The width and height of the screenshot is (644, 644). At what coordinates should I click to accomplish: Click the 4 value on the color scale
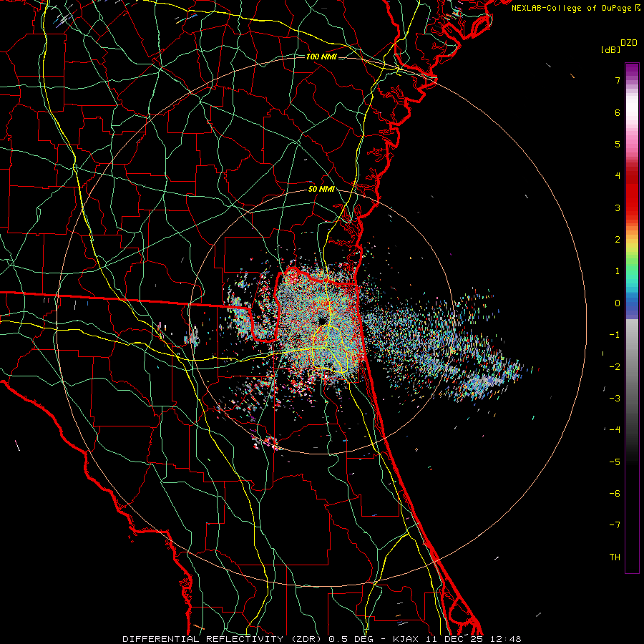618,176
